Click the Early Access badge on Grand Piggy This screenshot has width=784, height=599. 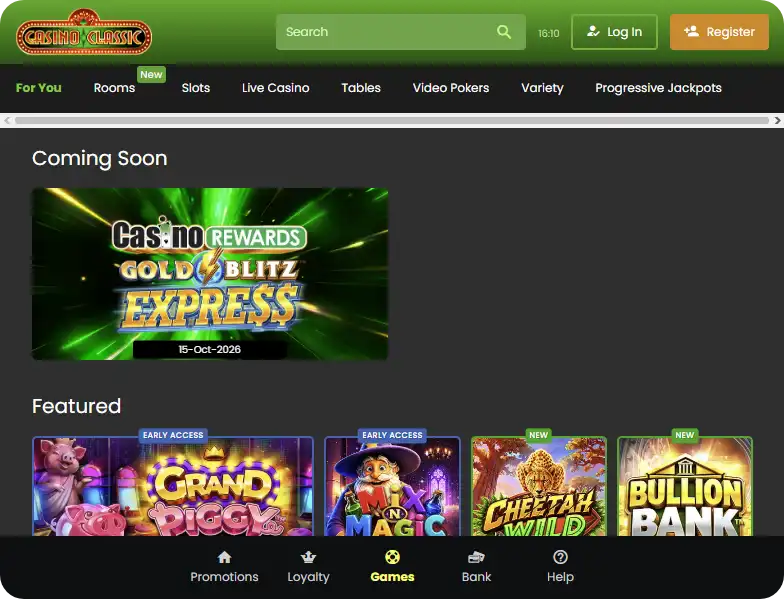point(173,435)
